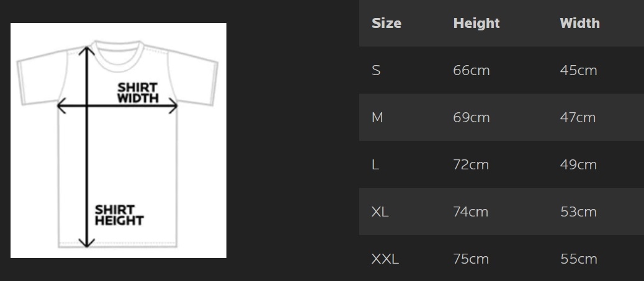Click the 66cm height value
The width and height of the screenshot is (644, 281).
pos(471,71)
